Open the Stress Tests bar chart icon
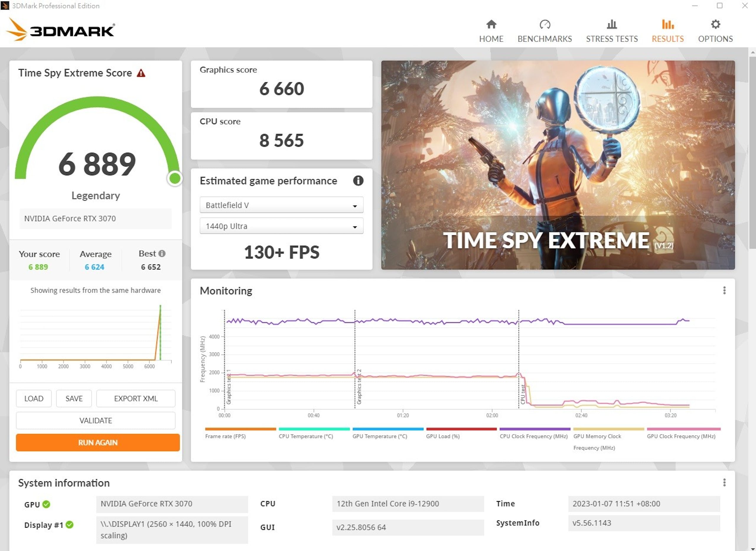 click(x=612, y=24)
